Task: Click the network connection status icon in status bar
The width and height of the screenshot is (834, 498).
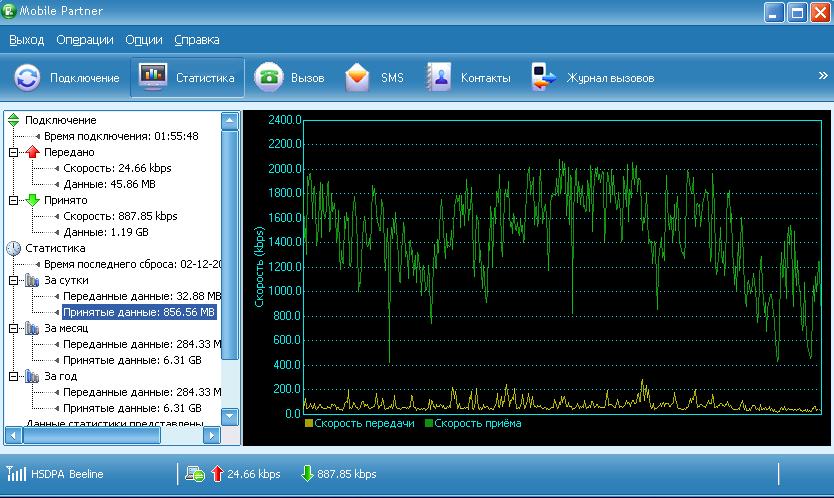Action: click(195, 474)
